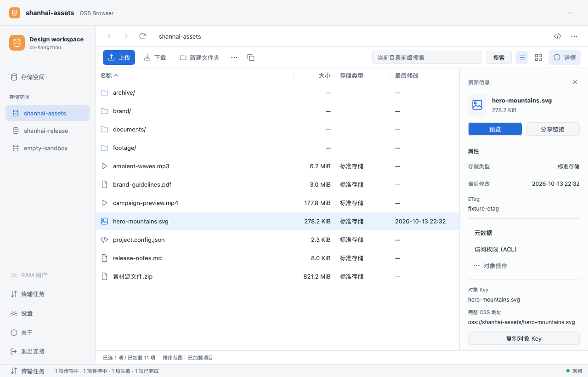588x377 pixels.
Task: Select the brand-guidelines.pdf file name
Action: (142, 184)
